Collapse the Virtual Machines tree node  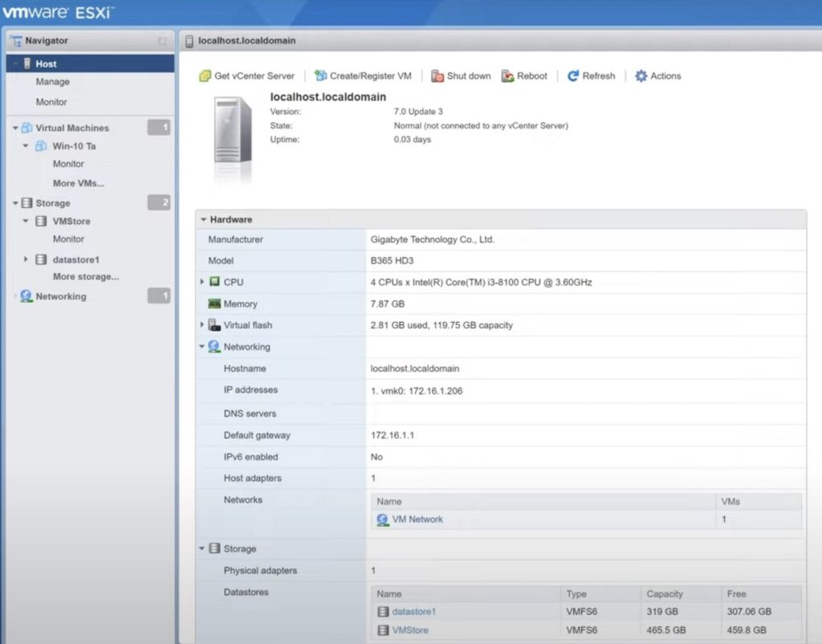(x=15, y=128)
